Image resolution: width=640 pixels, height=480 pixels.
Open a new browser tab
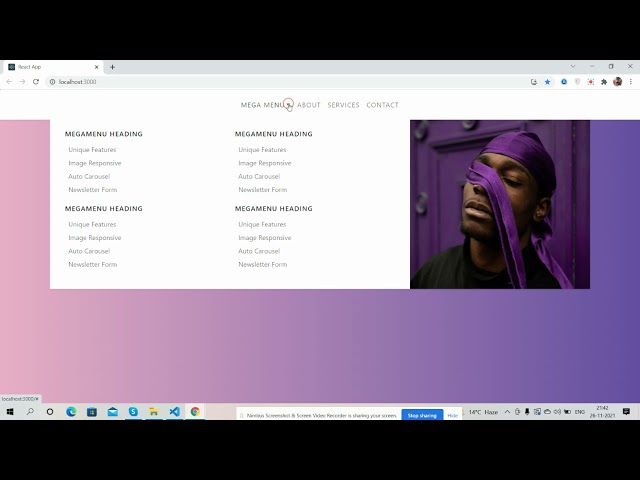pos(112,67)
